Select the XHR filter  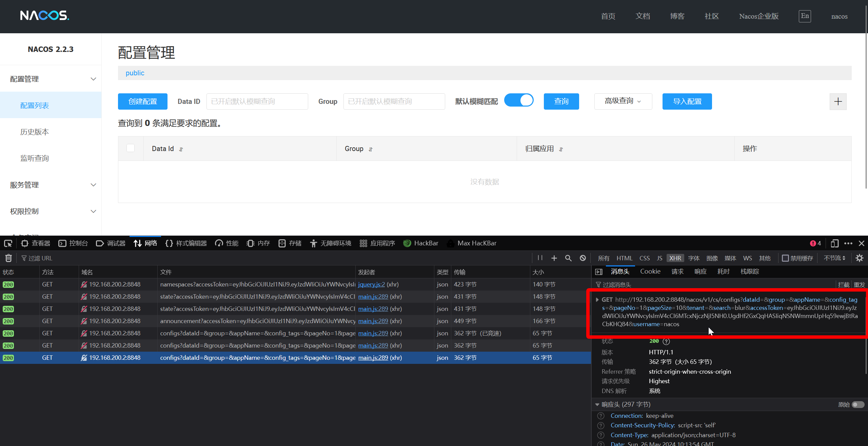tap(675, 258)
